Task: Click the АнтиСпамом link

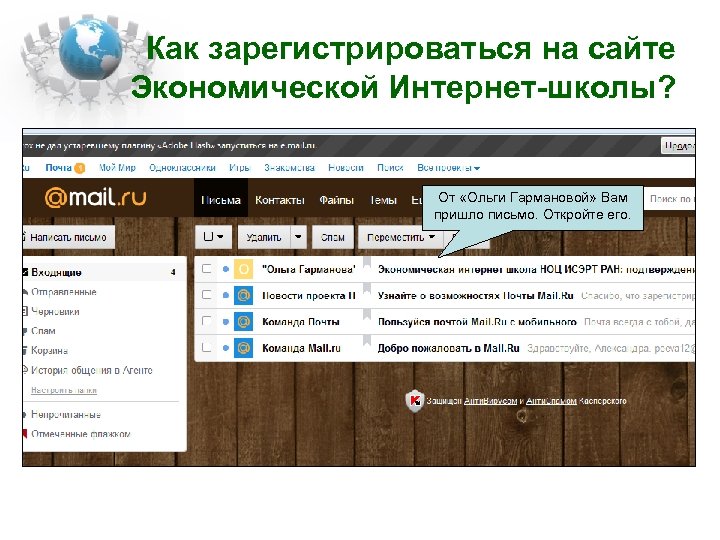Action: [551, 401]
